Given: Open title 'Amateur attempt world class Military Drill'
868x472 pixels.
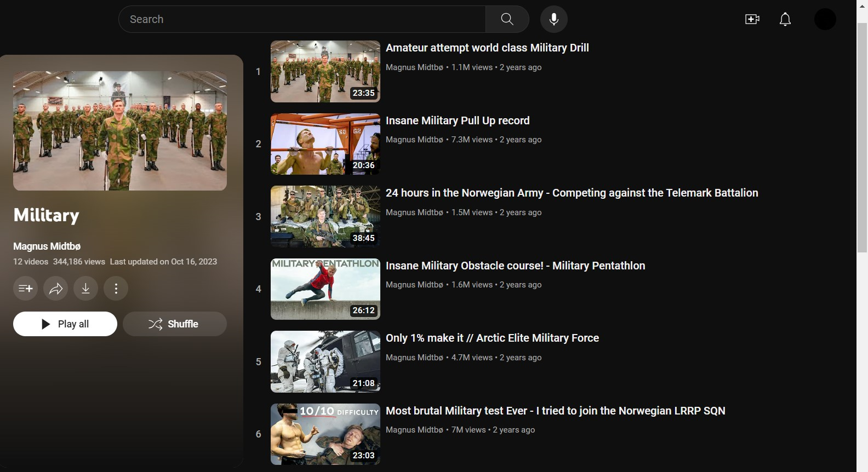Looking at the screenshot, I should (x=487, y=48).
